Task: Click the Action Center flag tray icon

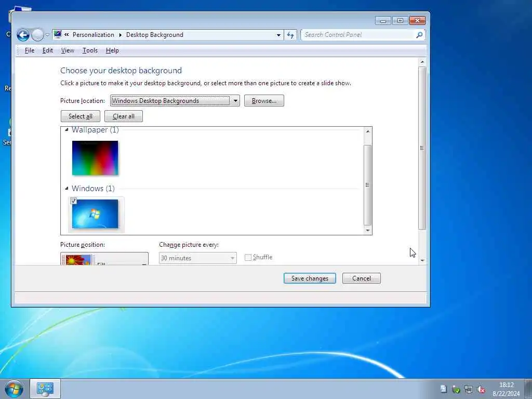Action: pos(444,389)
